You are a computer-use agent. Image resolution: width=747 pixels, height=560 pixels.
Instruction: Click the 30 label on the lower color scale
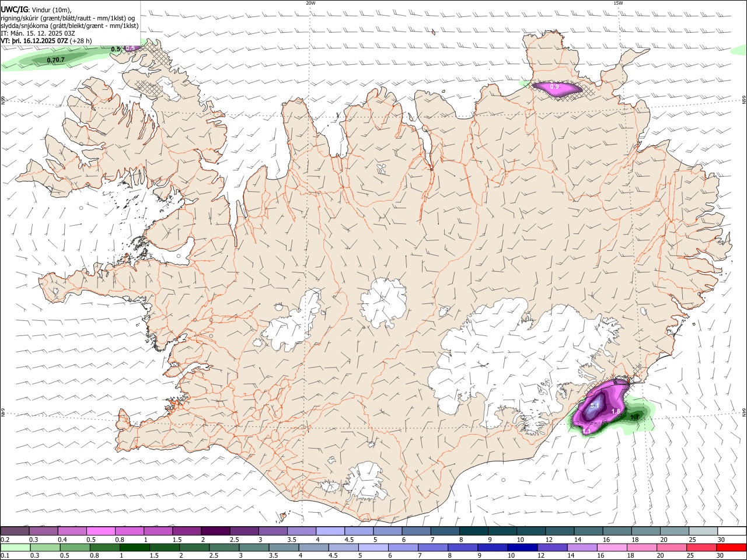click(720, 556)
